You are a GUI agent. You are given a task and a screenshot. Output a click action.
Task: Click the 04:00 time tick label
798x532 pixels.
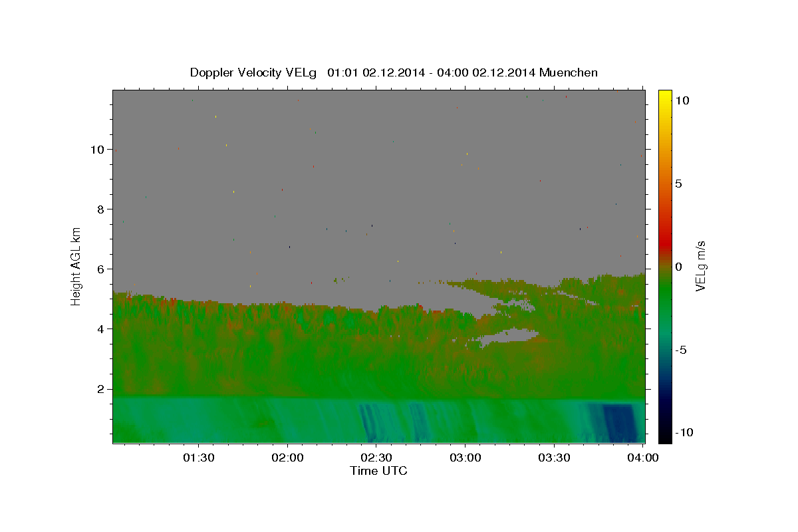[642, 458]
